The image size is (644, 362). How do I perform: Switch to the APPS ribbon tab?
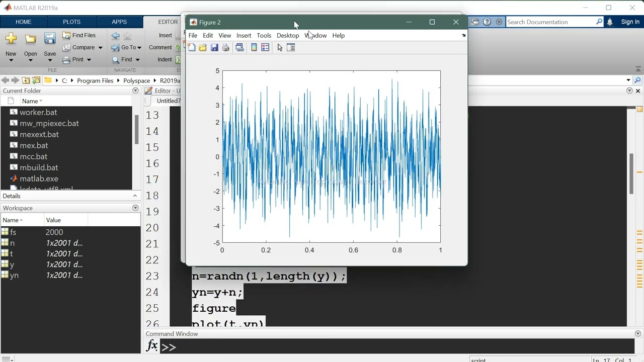coord(119,22)
